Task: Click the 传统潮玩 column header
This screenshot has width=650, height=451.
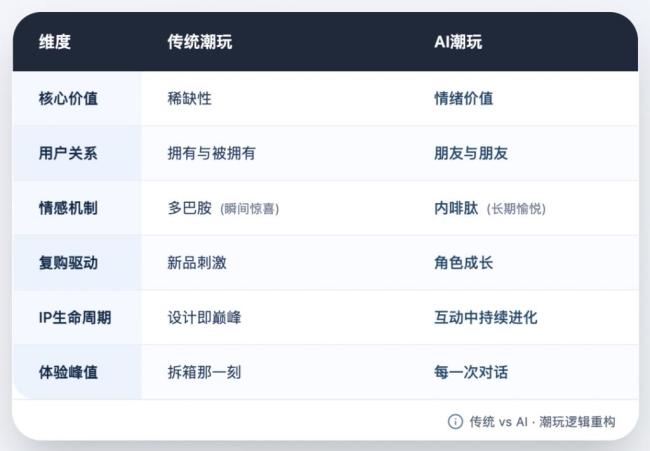Action: (200, 42)
